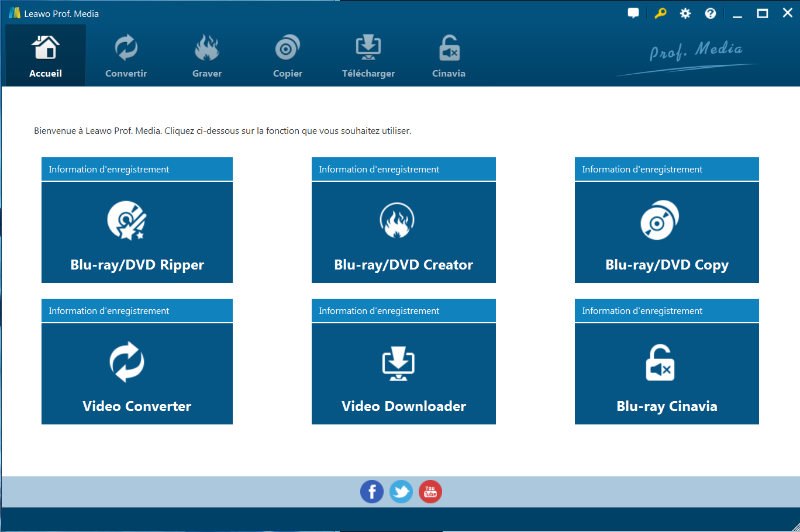
Task: Open the Twitter bird icon
Action: 401,492
